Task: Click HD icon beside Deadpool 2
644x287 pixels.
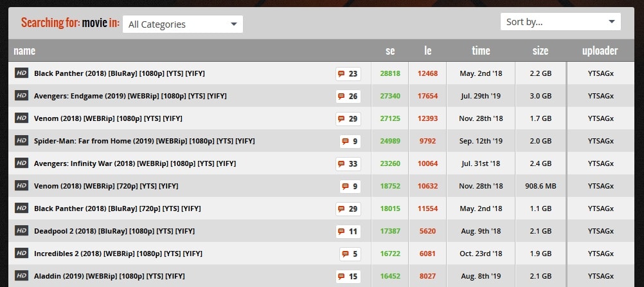Action: (21, 230)
